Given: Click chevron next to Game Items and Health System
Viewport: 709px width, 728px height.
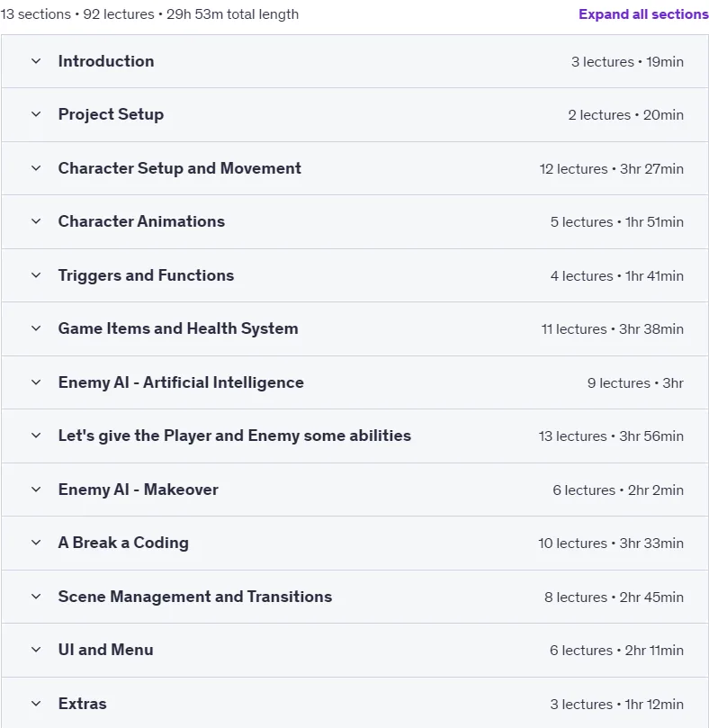Looking at the screenshot, I should [36, 328].
